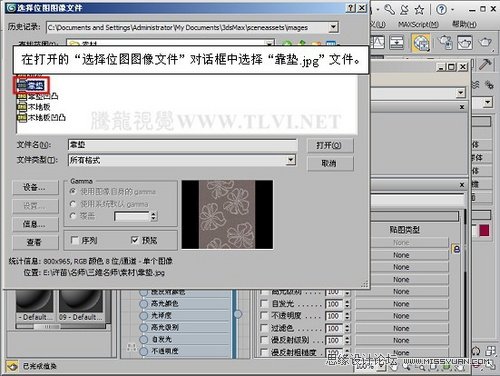Click the lock icon beside map None buttons
This screenshot has width=500, height=376.
(456, 249)
